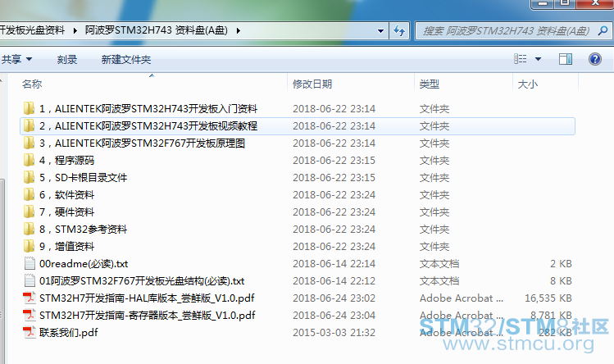The height and width of the screenshot is (364, 614).
Task: Select folder name 7，硬件资料
Action: (x=67, y=212)
